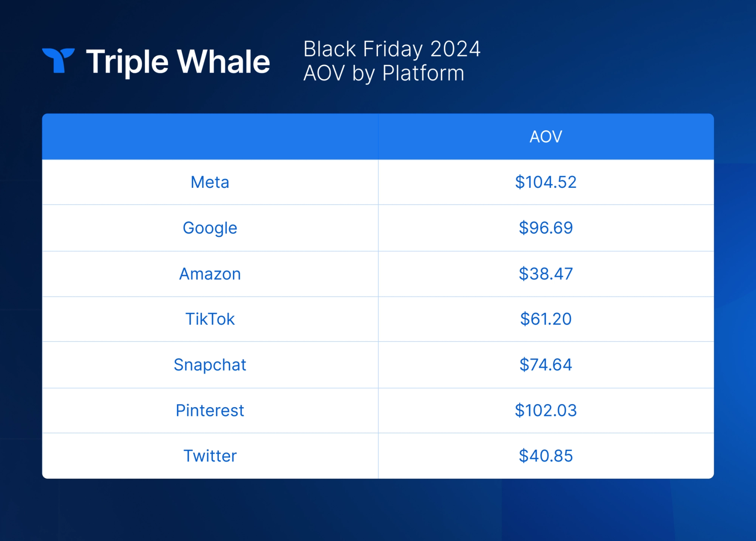Image resolution: width=756 pixels, height=541 pixels.
Task: Click the AOV by Platform subtitle
Action: (384, 73)
